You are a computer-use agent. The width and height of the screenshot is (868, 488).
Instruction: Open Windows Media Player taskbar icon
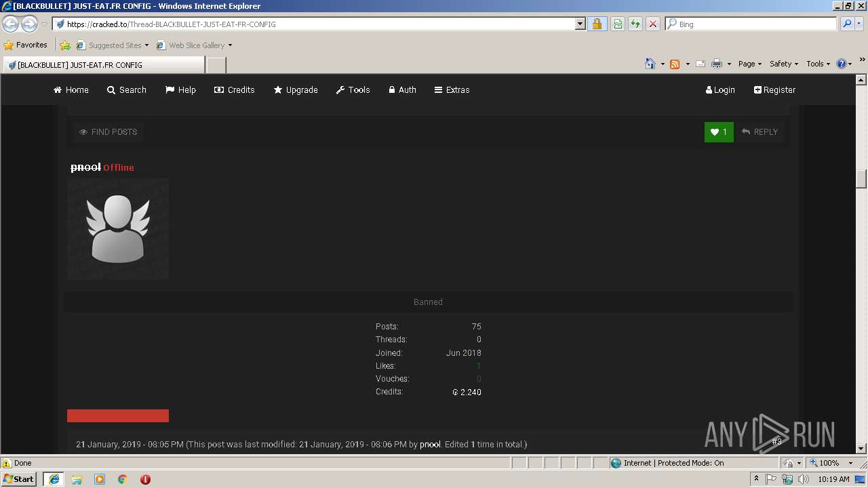pyautogui.click(x=100, y=479)
